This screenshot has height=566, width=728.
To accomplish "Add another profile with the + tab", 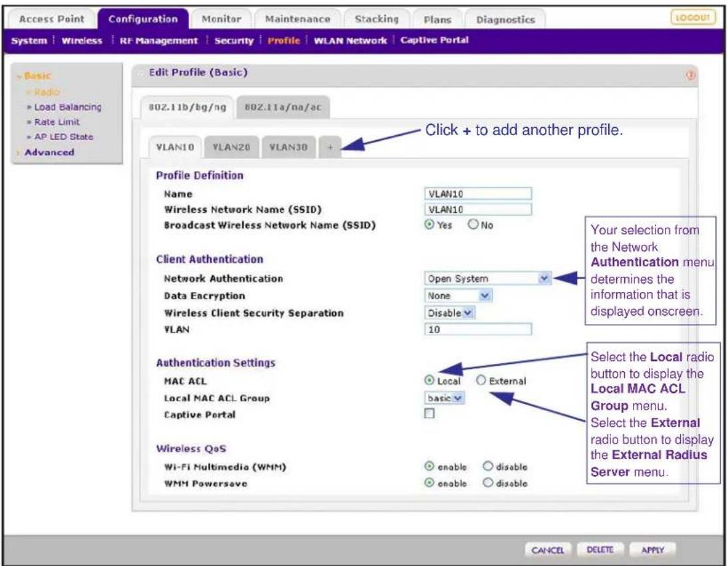I will [x=330, y=147].
